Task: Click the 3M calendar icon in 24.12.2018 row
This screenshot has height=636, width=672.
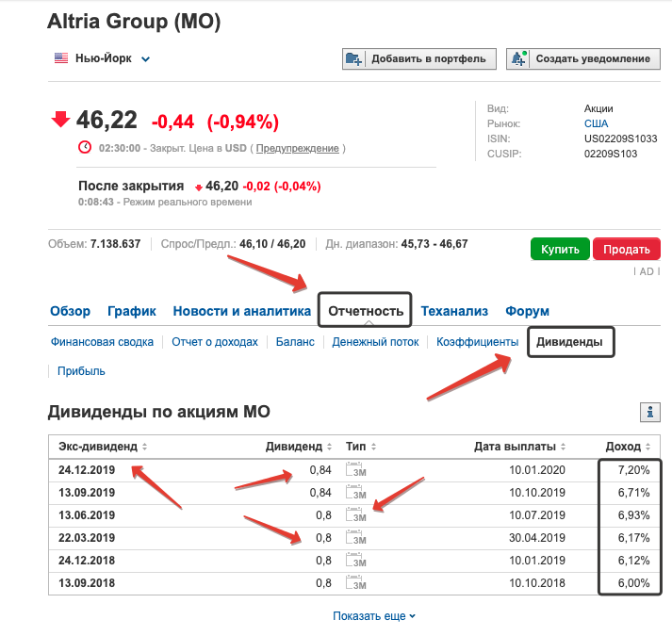Action: [356, 560]
